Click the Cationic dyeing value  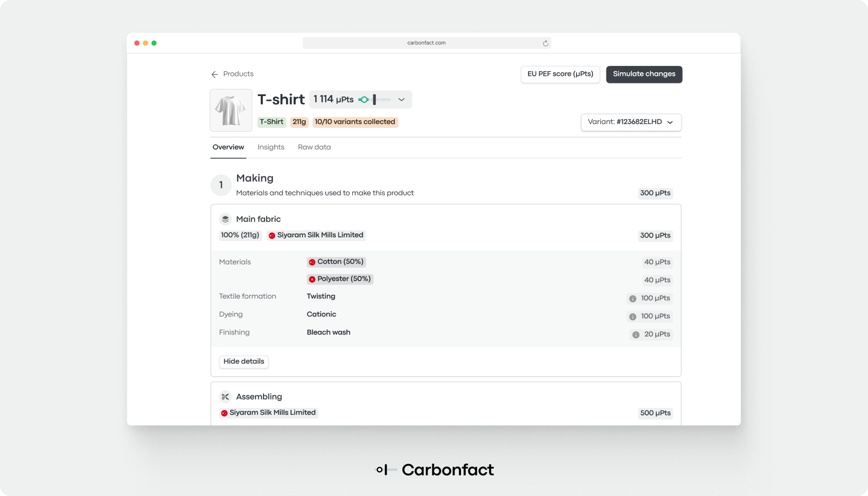[322, 314]
